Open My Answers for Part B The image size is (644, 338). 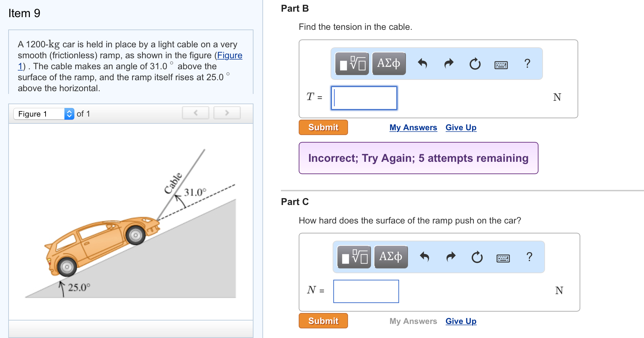pos(413,128)
